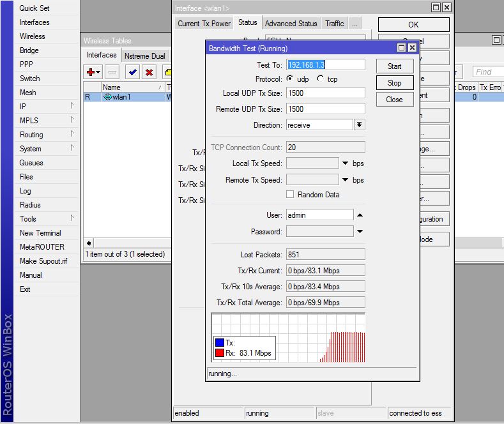The width and height of the screenshot is (504, 424).
Task: Click the Close button in Bandwidth Test
Action: click(x=394, y=100)
